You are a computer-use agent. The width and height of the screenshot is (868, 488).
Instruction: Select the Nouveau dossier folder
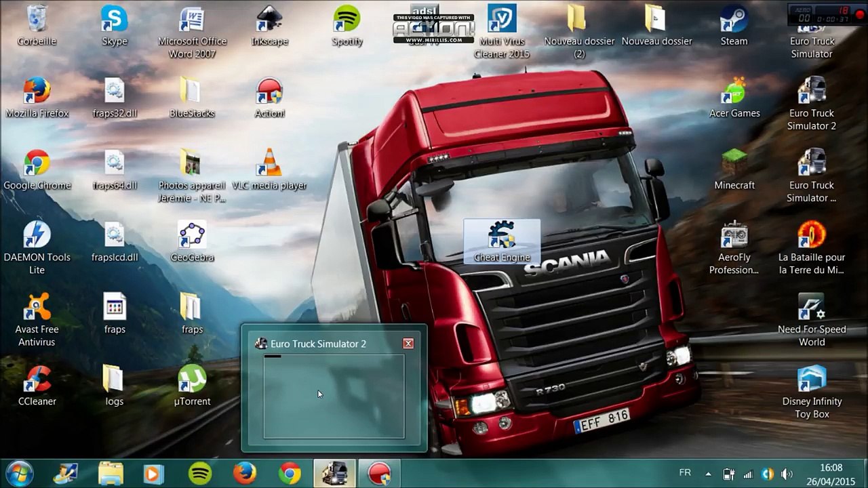656,26
